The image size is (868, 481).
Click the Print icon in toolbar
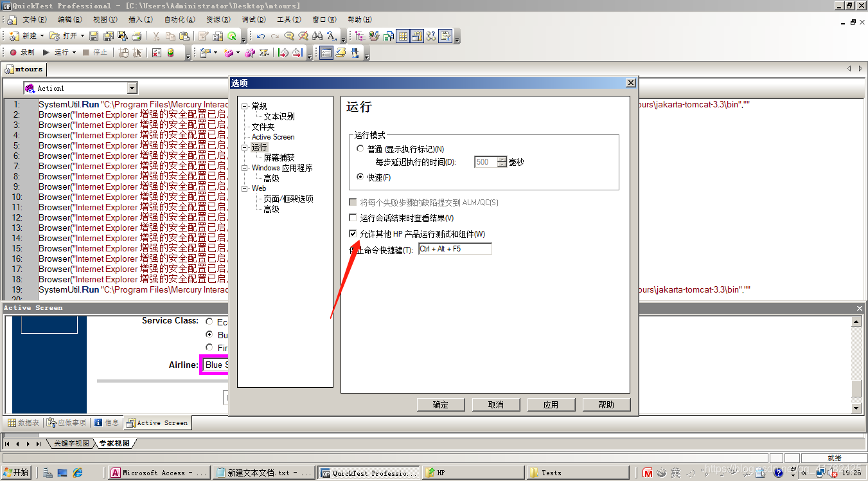pyautogui.click(x=137, y=36)
